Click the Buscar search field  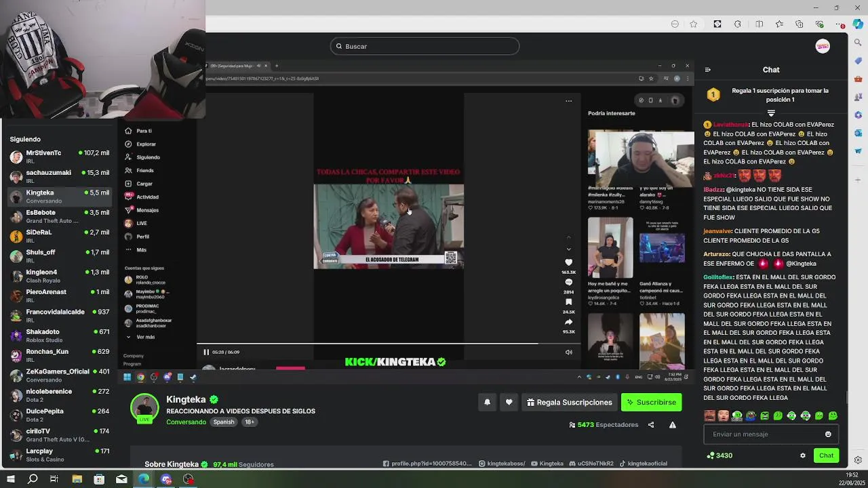425,46
